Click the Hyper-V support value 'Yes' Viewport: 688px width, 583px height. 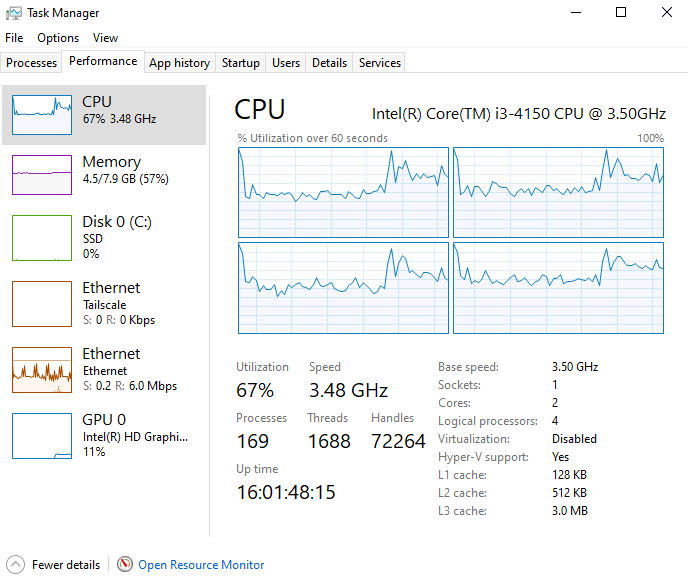tap(560, 457)
